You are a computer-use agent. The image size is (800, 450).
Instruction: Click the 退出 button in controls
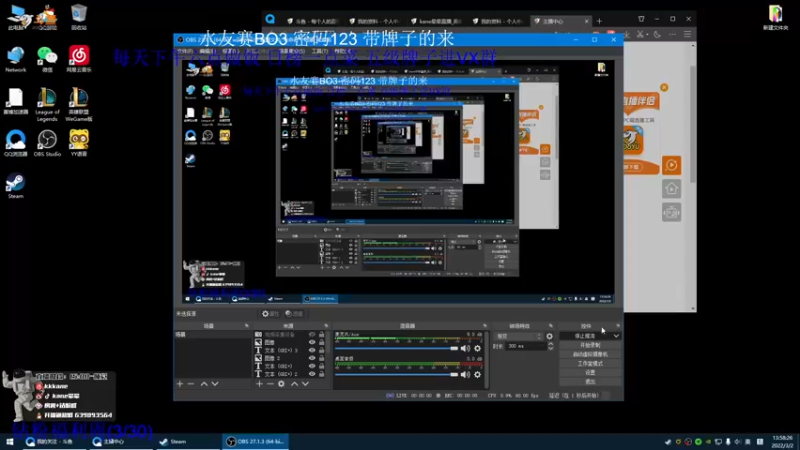590,381
